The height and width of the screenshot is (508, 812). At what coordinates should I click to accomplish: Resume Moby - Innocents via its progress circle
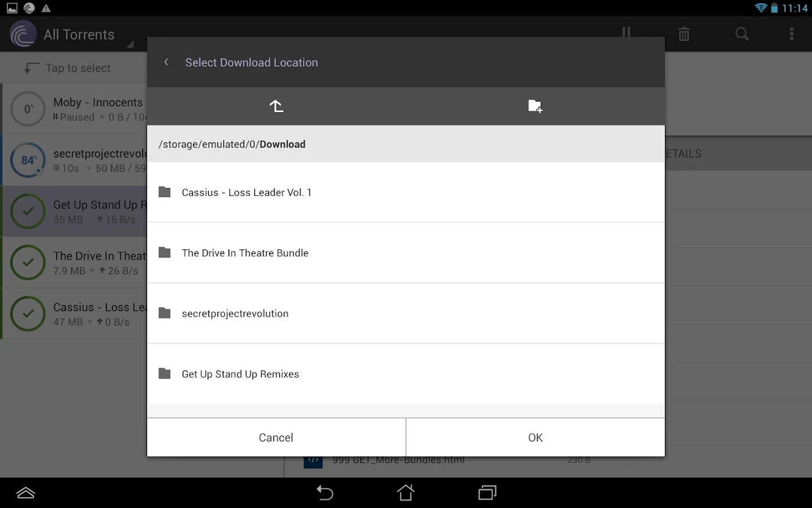(x=28, y=108)
